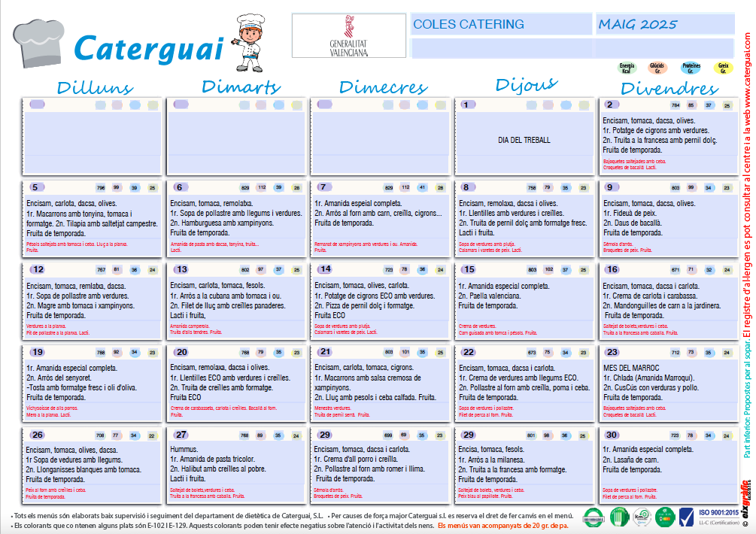Screen dimensions: 756x534
Task: Click the green fork certification seal
Action: pos(618,516)
